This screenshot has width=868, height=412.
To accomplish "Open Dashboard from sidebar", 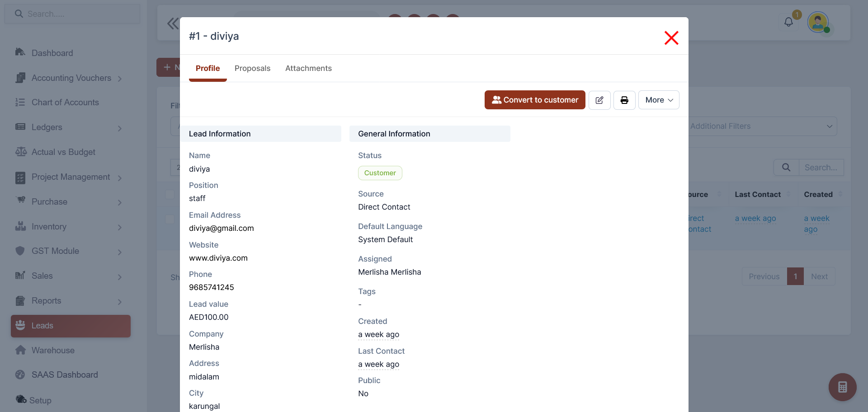I will coord(52,53).
